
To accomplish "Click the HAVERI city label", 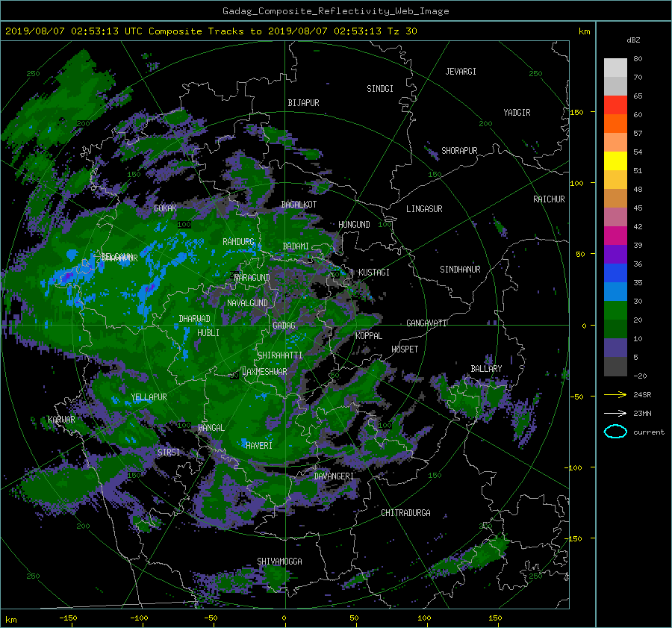I will tap(259, 446).
